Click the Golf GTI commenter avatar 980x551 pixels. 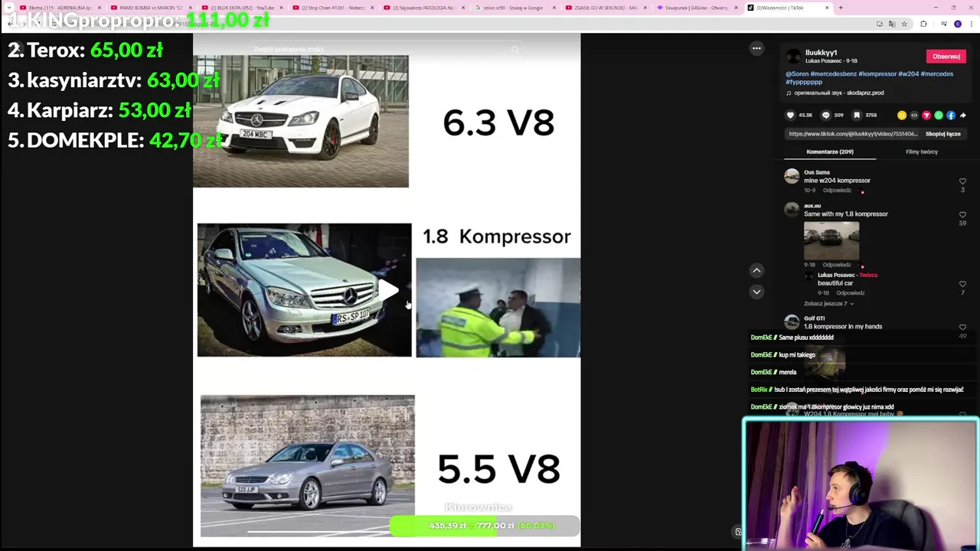tap(792, 322)
